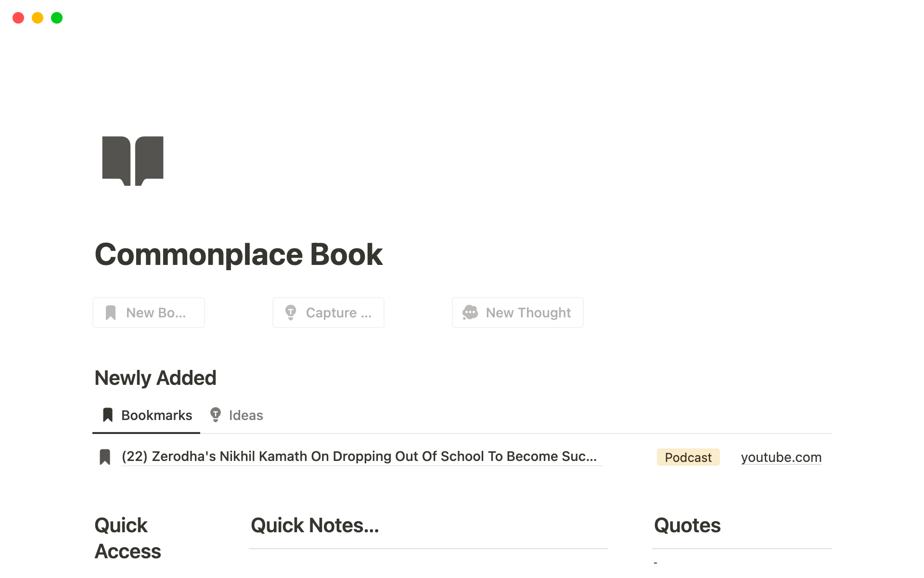Open the youtube.com source link
924x578 pixels.
pyautogui.click(x=781, y=457)
